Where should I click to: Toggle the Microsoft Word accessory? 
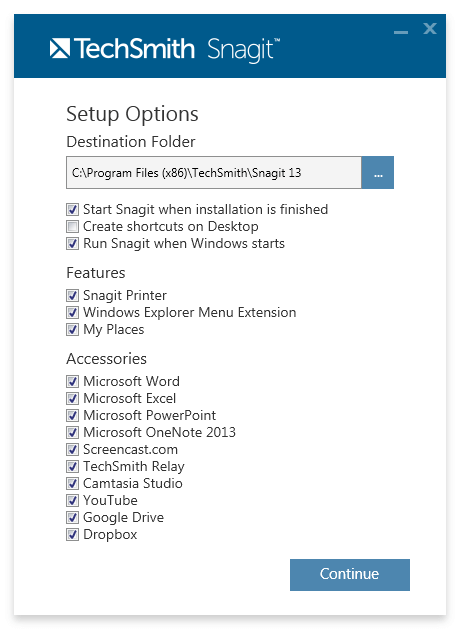73,381
